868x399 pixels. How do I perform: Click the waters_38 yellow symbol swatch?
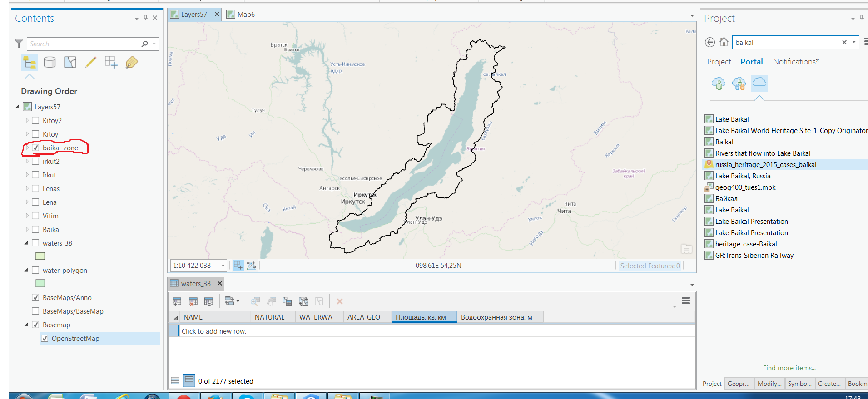pyautogui.click(x=40, y=256)
